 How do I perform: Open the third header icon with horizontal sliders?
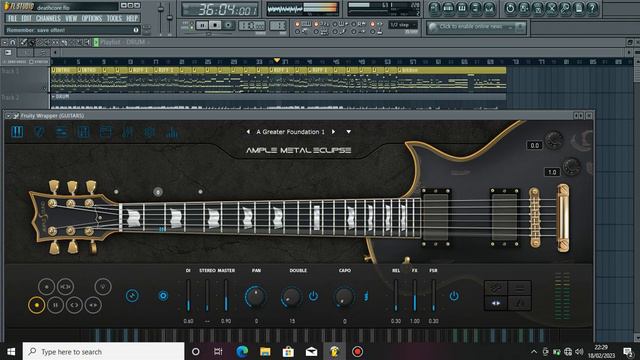coord(62,132)
